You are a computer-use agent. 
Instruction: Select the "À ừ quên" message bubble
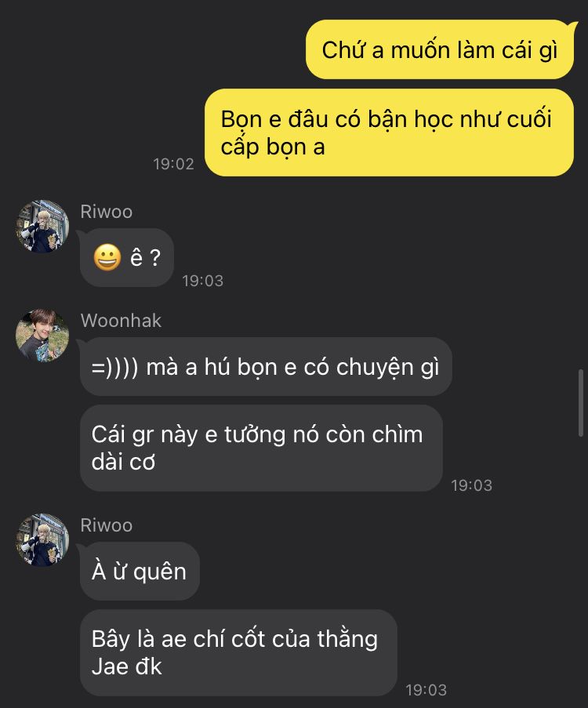(140, 572)
